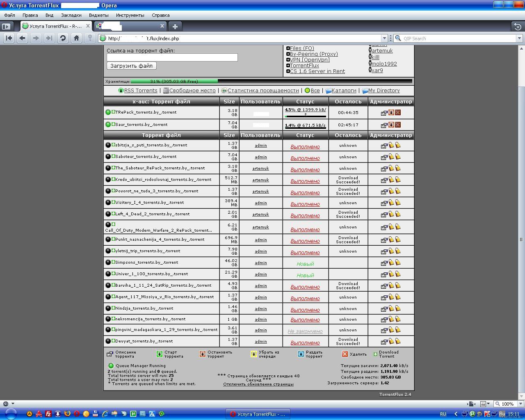Toggle the Opera side panel button
The width and height of the screenshot is (525, 420).
pos(6,26)
